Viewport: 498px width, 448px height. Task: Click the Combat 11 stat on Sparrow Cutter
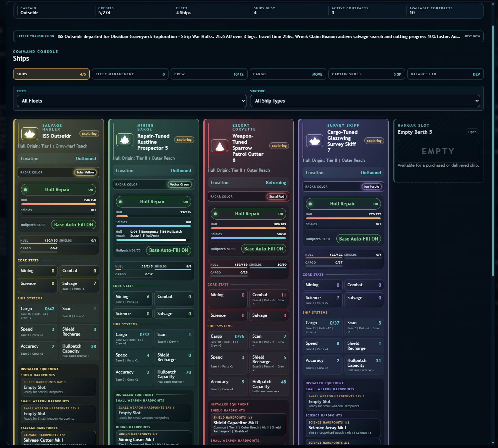click(x=269, y=298)
